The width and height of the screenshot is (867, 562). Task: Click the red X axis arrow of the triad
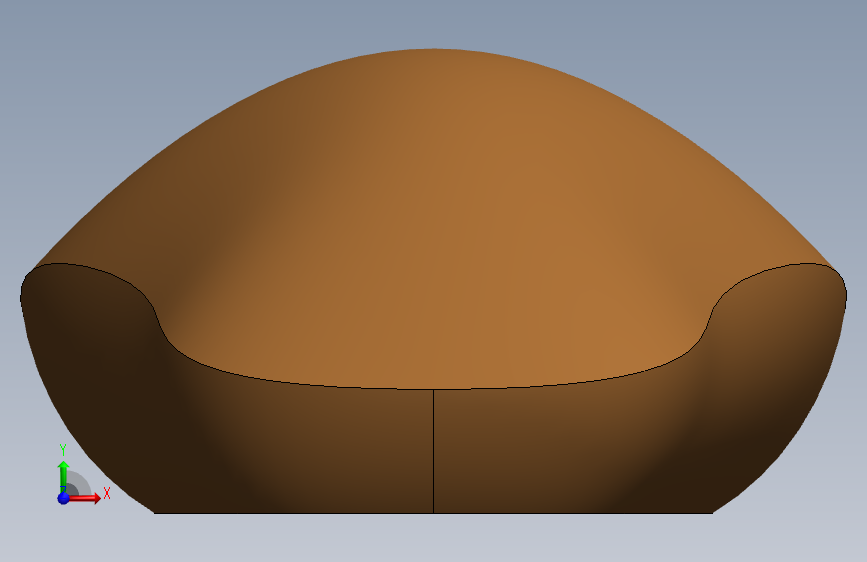(84, 498)
